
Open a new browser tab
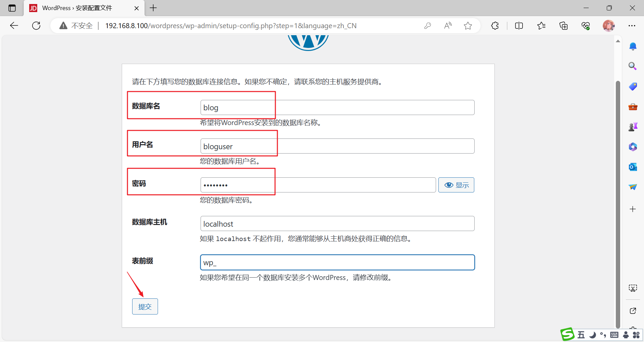tap(153, 8)
